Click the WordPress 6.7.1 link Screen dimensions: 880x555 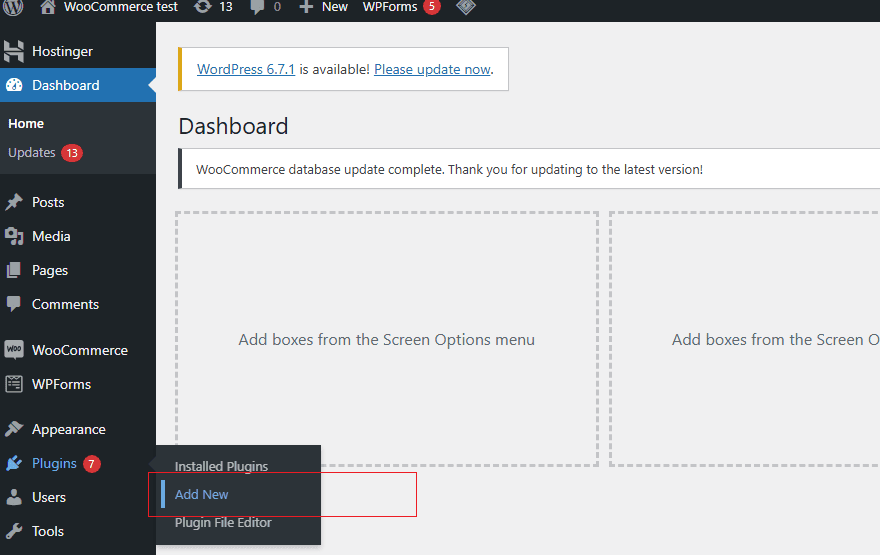point(246,69)
